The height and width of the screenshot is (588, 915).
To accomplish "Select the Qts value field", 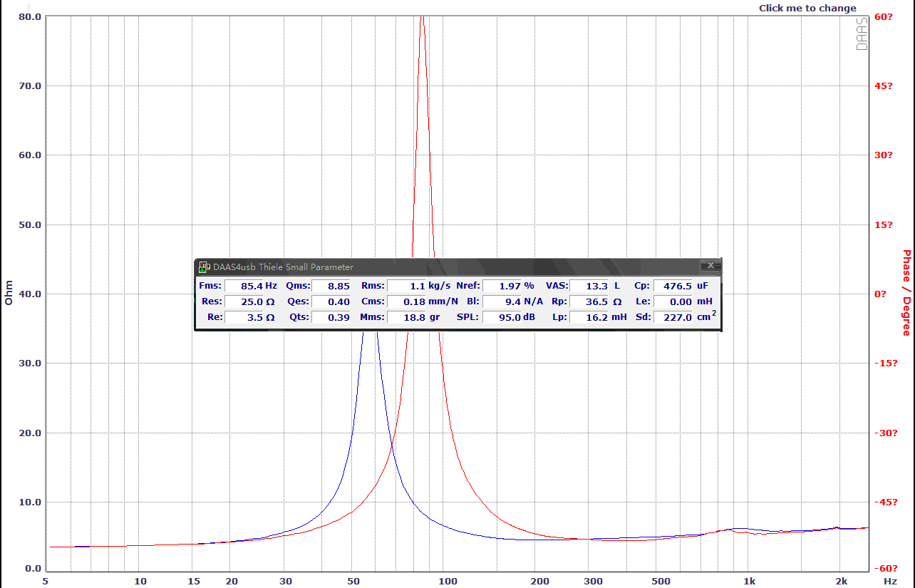I will pyautogui.click(x=331, y=317).
